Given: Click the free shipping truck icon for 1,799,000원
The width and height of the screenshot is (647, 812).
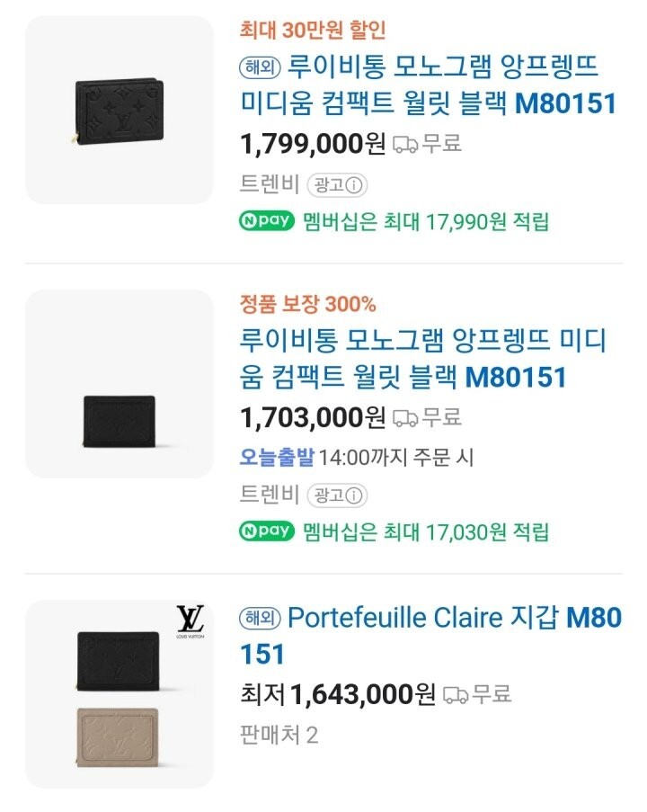Looking at the screenshot, I should coord(405,144).
